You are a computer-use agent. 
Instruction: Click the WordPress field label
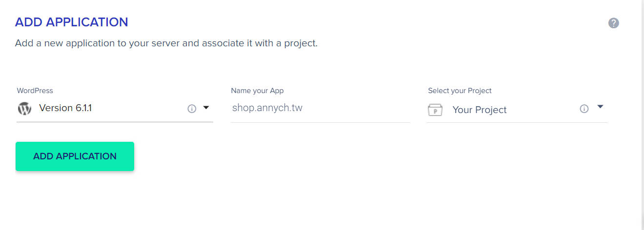(35, 91)
